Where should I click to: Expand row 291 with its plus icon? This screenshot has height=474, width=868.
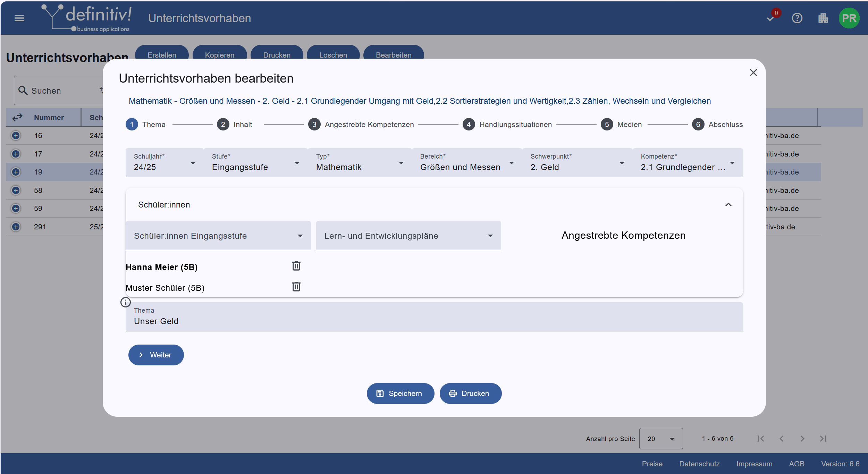click(x=16, y=227)
